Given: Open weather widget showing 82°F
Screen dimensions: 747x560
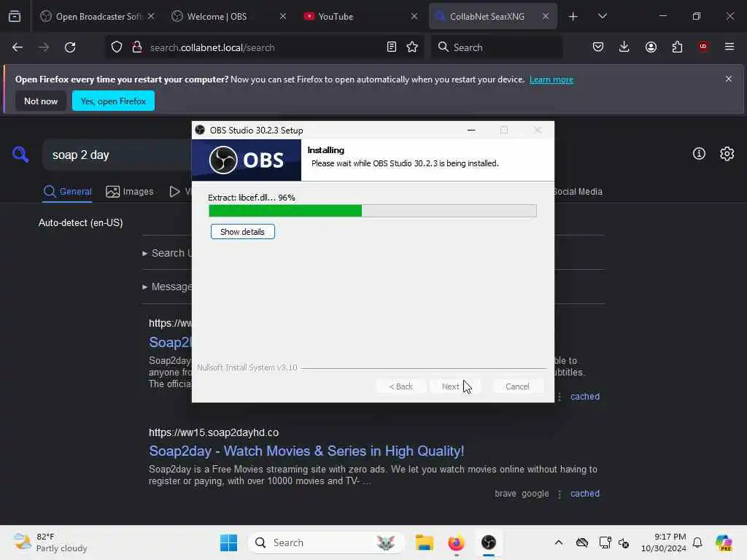Looking at the screenshot, I should (50, 542).
